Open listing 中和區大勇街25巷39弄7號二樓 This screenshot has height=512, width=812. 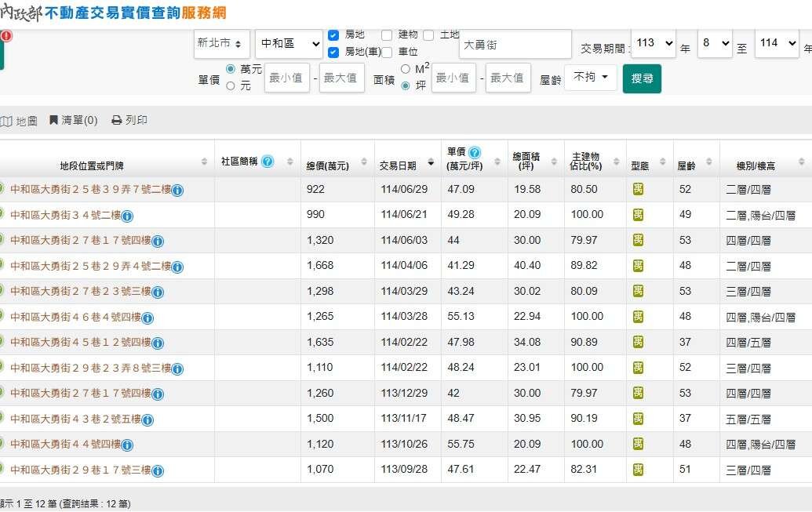coord(90,190)
